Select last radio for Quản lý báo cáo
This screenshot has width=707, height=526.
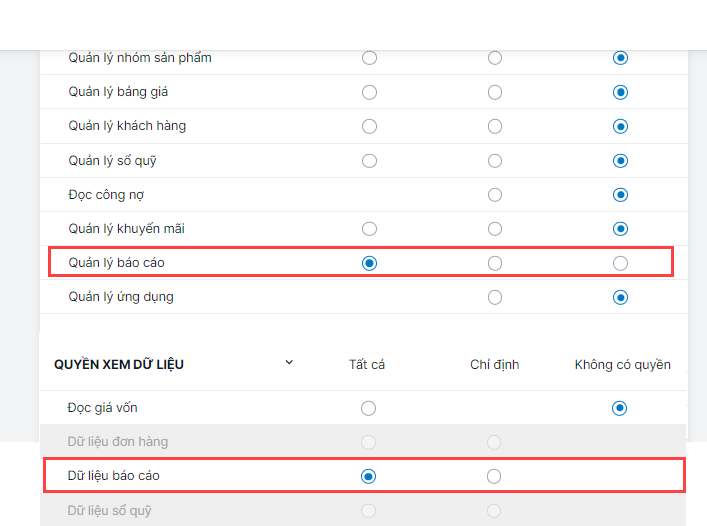tap(620, 263)
